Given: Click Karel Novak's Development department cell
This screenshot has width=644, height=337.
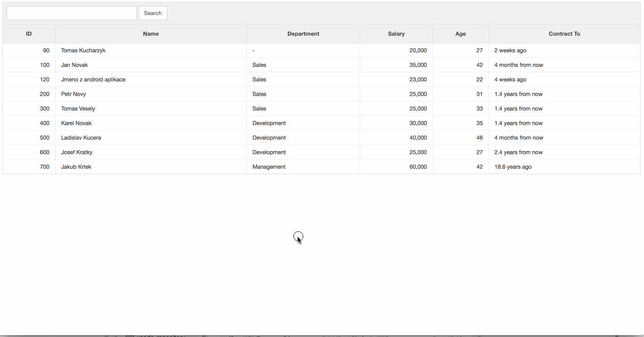Looking at the screenshot, I should (269, 123).
